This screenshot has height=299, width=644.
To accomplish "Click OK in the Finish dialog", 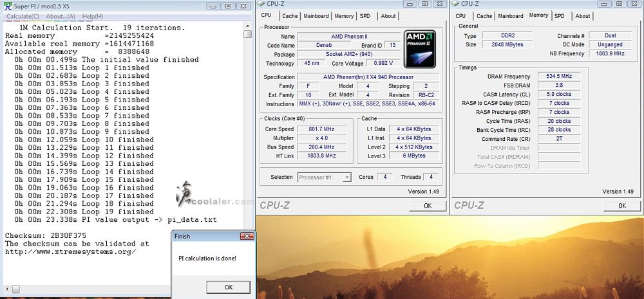I will 229,287.
